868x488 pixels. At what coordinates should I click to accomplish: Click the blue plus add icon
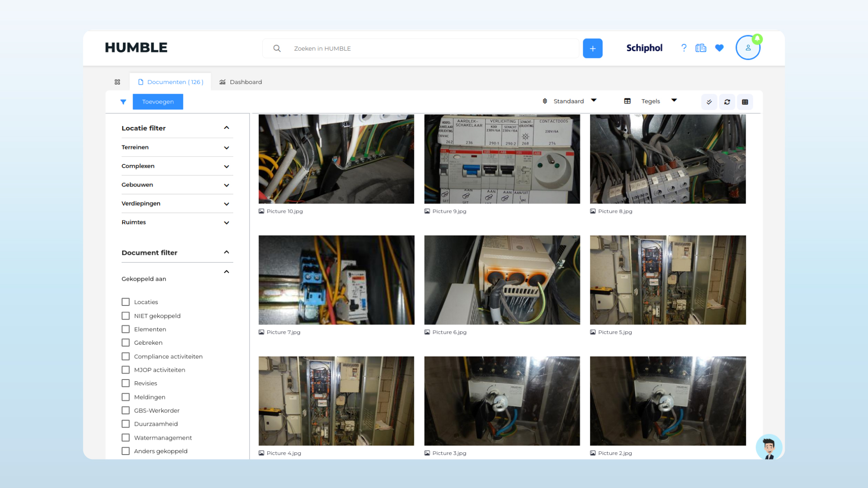tap(592, 48)
